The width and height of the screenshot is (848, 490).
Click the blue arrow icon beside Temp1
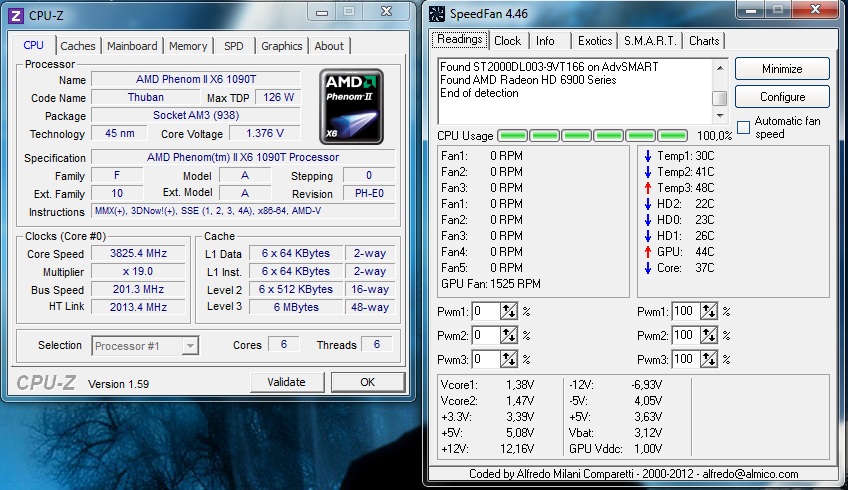click(648, 156)
